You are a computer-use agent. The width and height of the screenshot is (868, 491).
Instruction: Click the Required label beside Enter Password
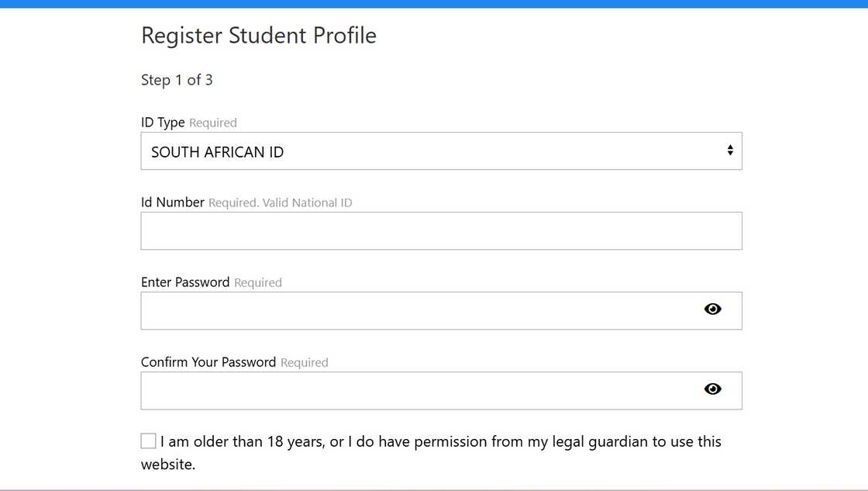[x=258, y=282]
